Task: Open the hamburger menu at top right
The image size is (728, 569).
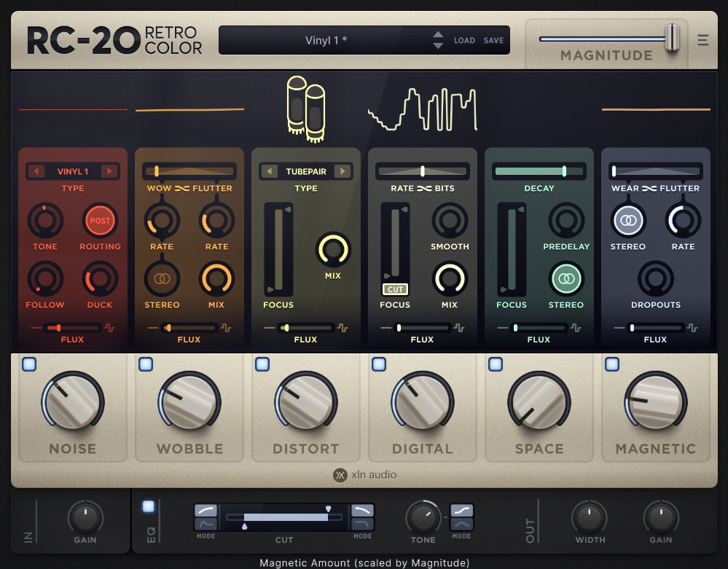Action: [702, 40]
